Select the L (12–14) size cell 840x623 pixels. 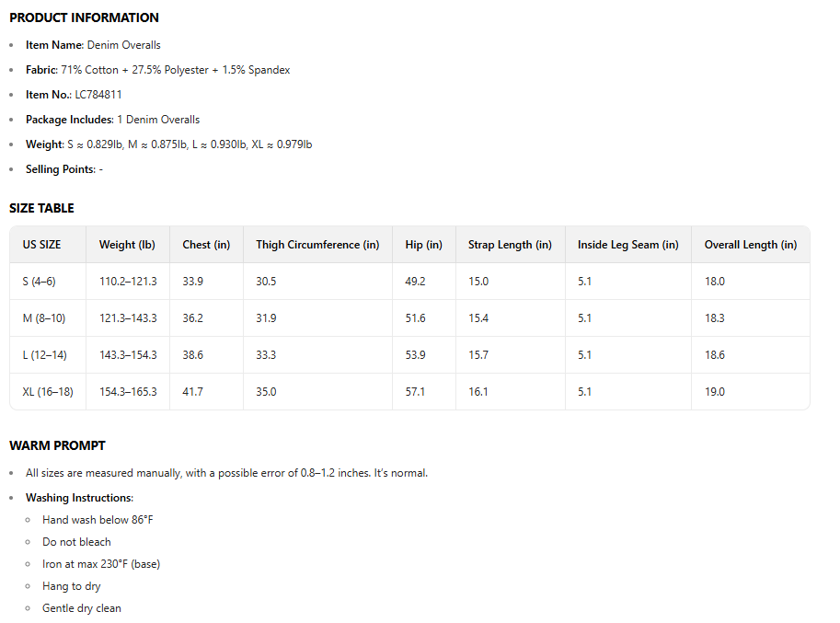[44, 355]
